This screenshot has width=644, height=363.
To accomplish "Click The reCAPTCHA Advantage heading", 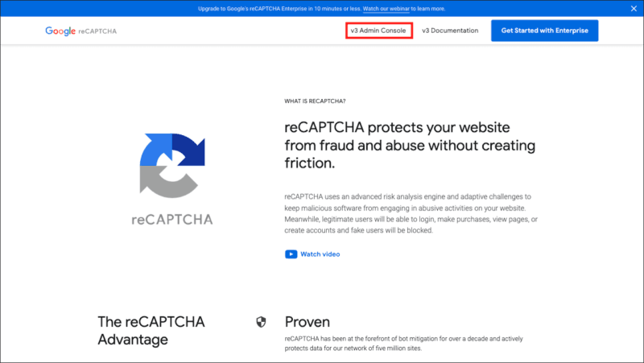I will tap(151, 330).
